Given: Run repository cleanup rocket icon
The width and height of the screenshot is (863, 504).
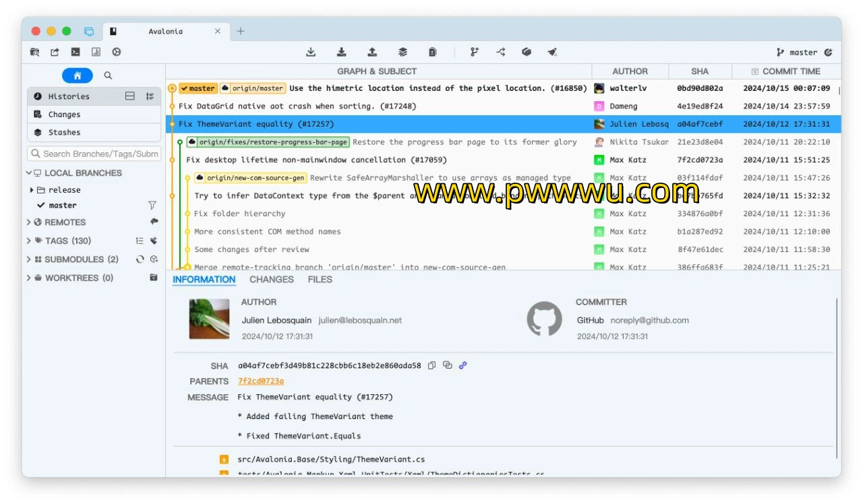Looking at the screenshot, I should pos(552,52).
